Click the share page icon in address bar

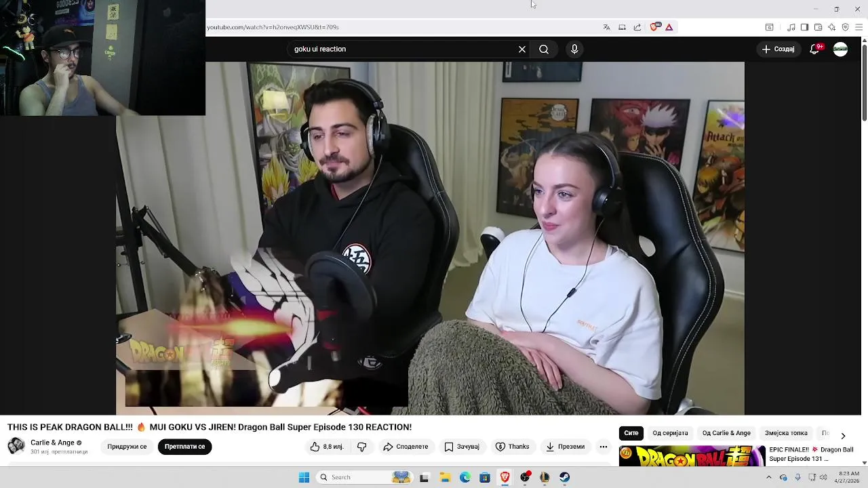coord(637,27)
